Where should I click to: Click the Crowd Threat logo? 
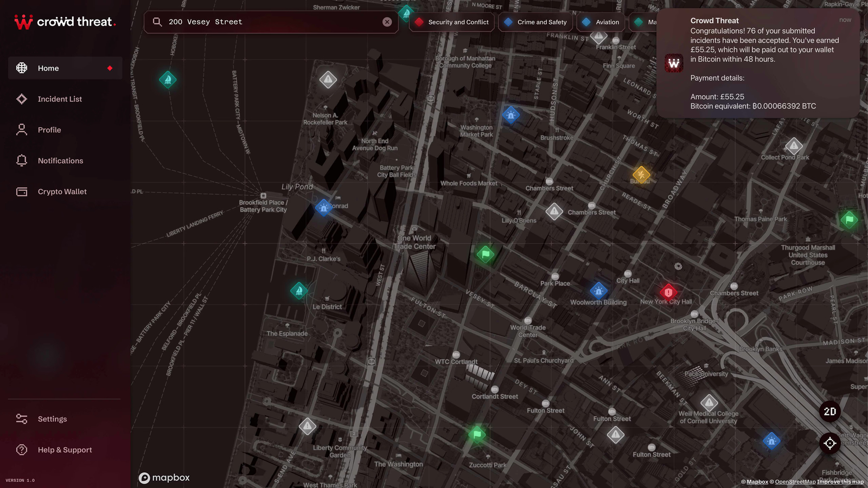(65, 22)
